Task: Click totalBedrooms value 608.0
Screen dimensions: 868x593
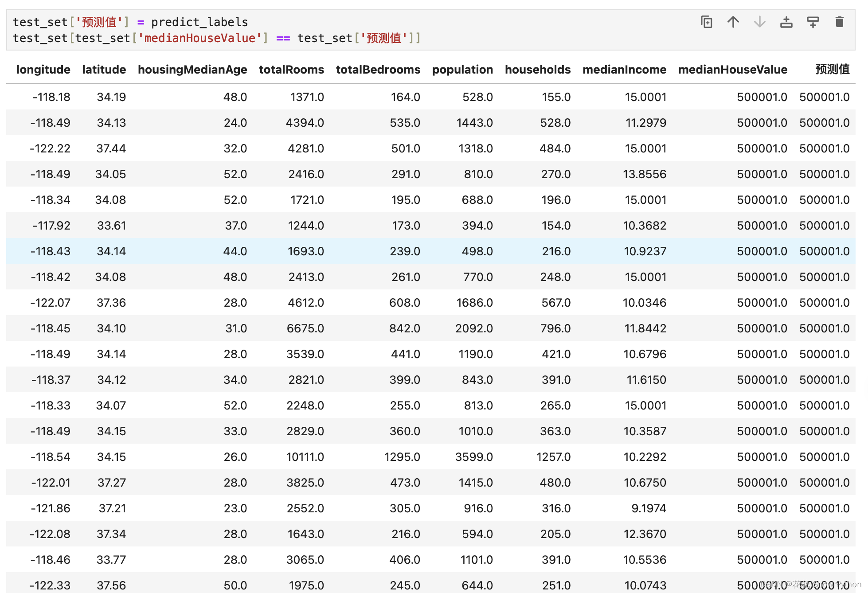Action: pos(404,303)
